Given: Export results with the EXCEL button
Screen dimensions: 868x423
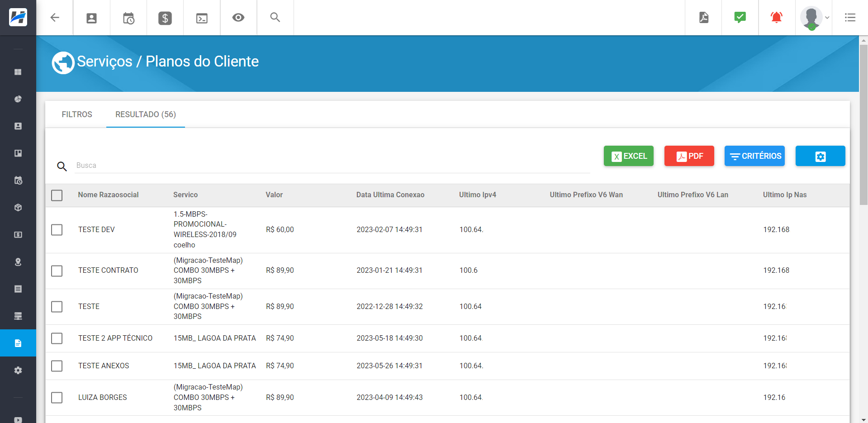Looking at the screenshot, I should (629, 156).
